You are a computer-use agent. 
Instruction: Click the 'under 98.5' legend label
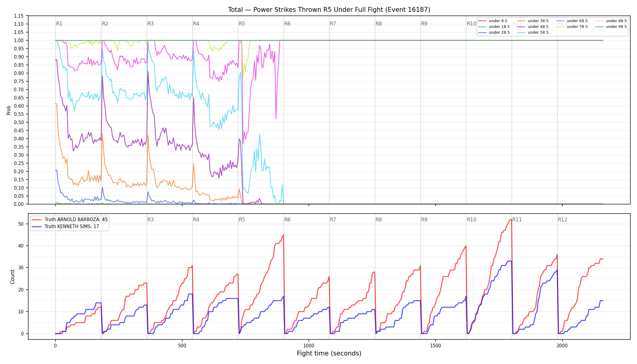pos(616,27)
